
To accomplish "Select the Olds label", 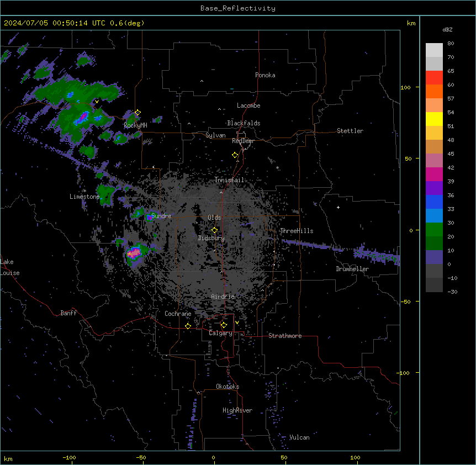I will click(214, 218).
